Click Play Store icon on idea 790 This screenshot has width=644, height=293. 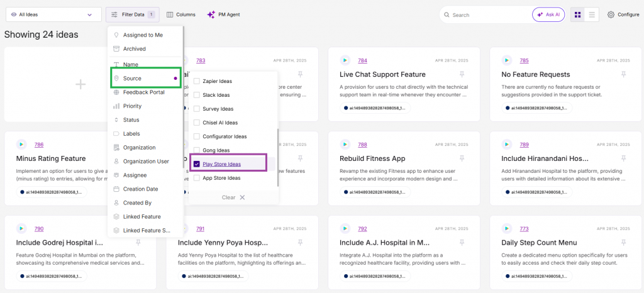[21, 229]
